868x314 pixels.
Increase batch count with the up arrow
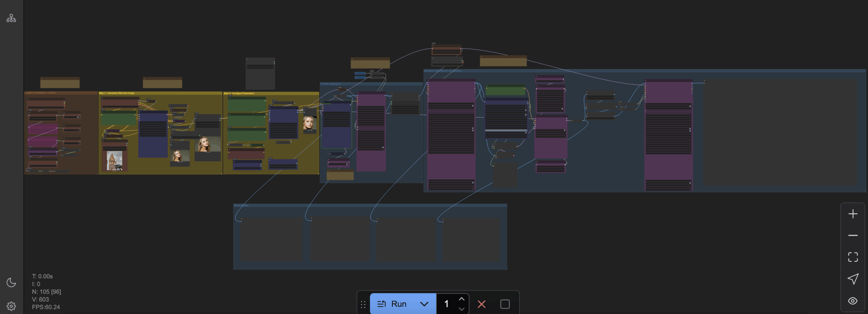pos(462,299)
